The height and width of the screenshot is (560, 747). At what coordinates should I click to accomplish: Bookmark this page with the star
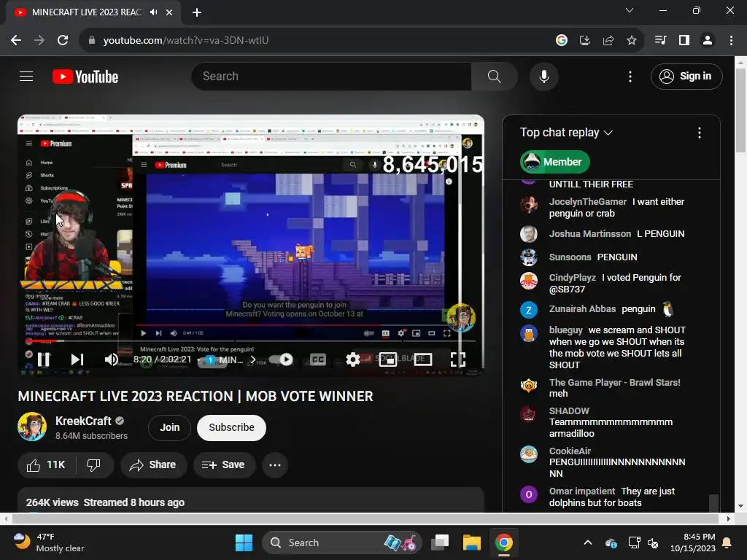(x=632, y=41)
